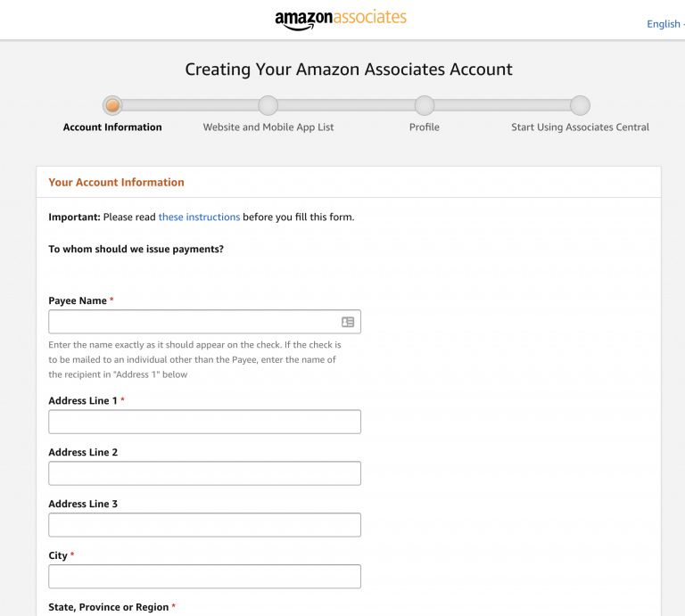Click the 'Creating Your Amazon Associates Account' title

point(349,70)
